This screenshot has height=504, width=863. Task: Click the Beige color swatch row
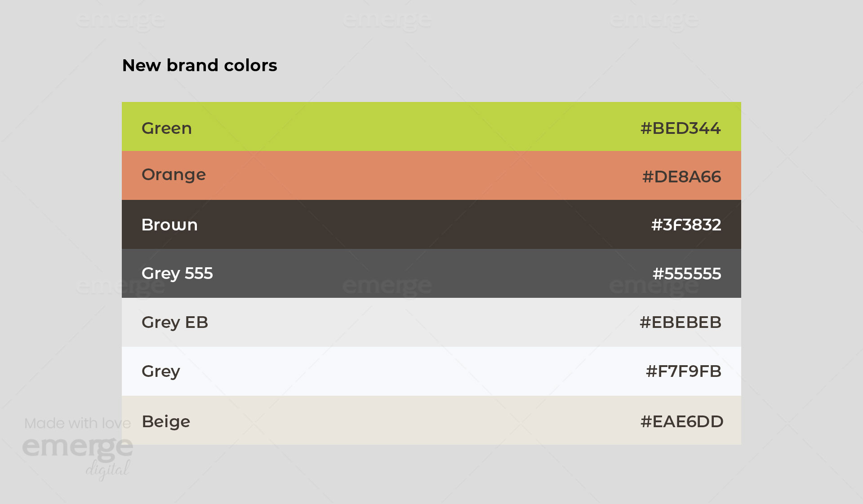point(431,420)
